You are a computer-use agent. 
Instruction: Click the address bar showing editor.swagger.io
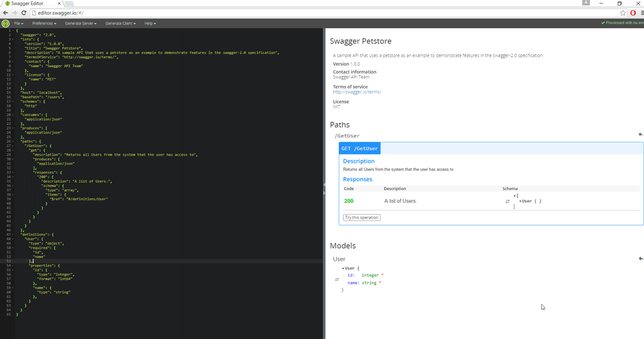(325, 13)
